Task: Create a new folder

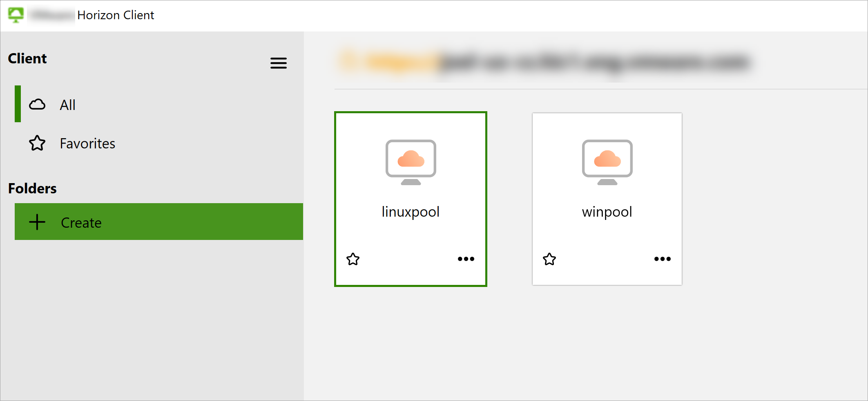Action: 159,222
